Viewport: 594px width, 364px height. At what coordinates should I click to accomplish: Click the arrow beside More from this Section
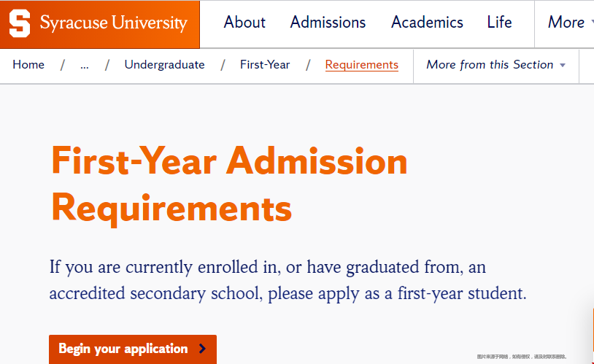563,66
